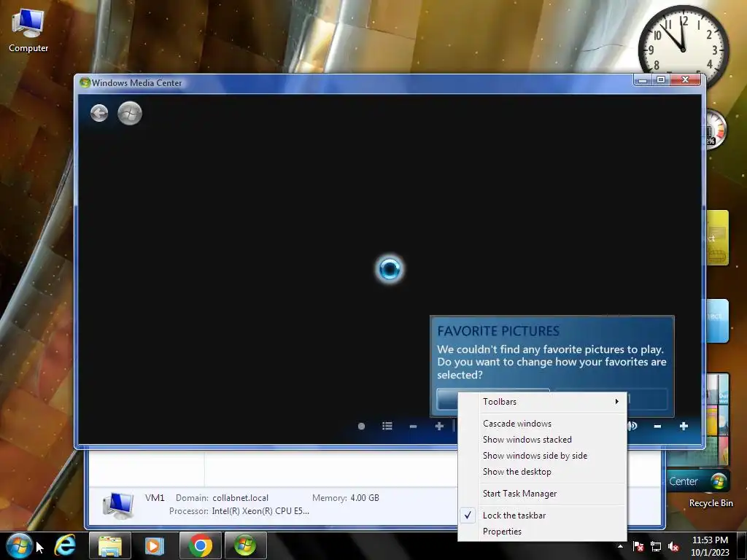Click collabnet.local domain text
The image size is (747, 560).
coord(240,498)
